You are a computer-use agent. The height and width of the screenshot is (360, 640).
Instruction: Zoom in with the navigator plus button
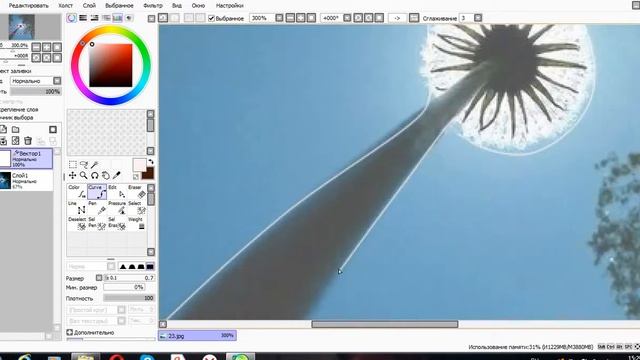click(x=47, y=47)
